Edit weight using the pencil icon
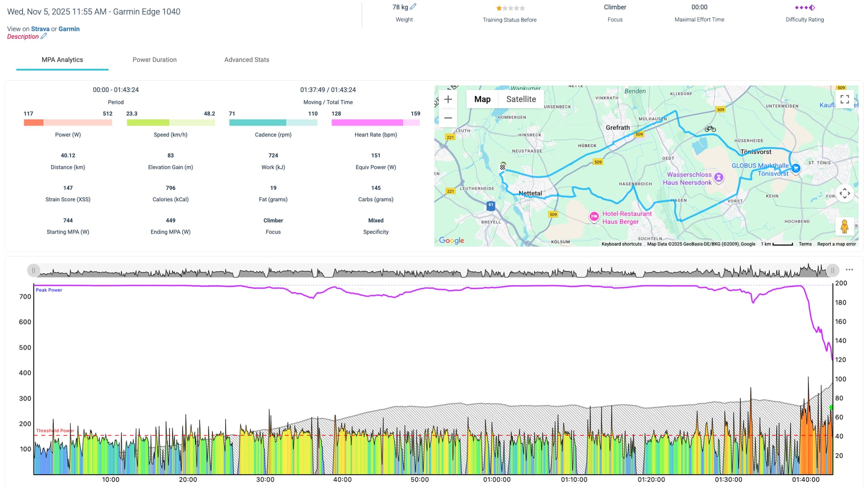The height and width of the screenshot is (487, 868). (x=413, y=7)
